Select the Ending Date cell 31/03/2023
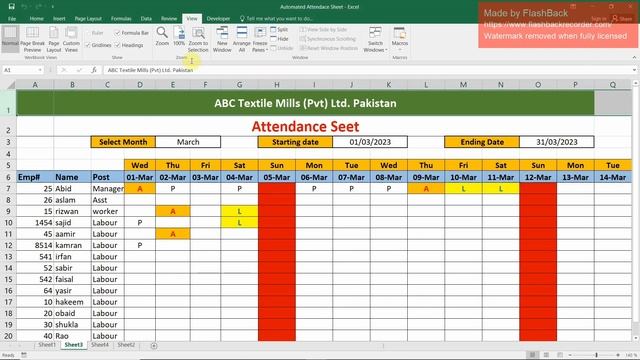640x360 pixels. (x=557, y=142)
